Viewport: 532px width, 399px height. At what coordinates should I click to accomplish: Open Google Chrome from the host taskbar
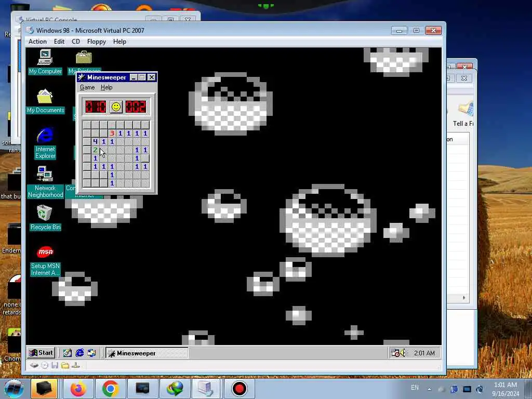click(110, 389)
